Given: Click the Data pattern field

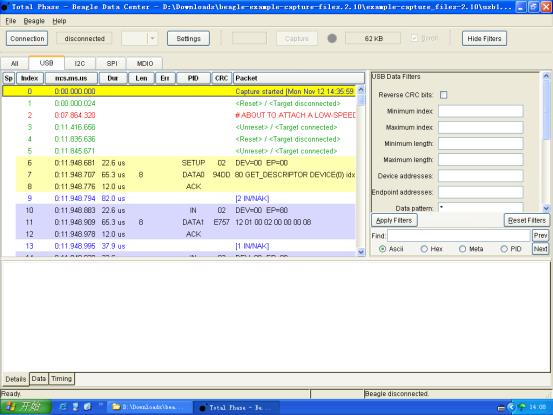Looking at the screenshot, I should coord(480,207).
